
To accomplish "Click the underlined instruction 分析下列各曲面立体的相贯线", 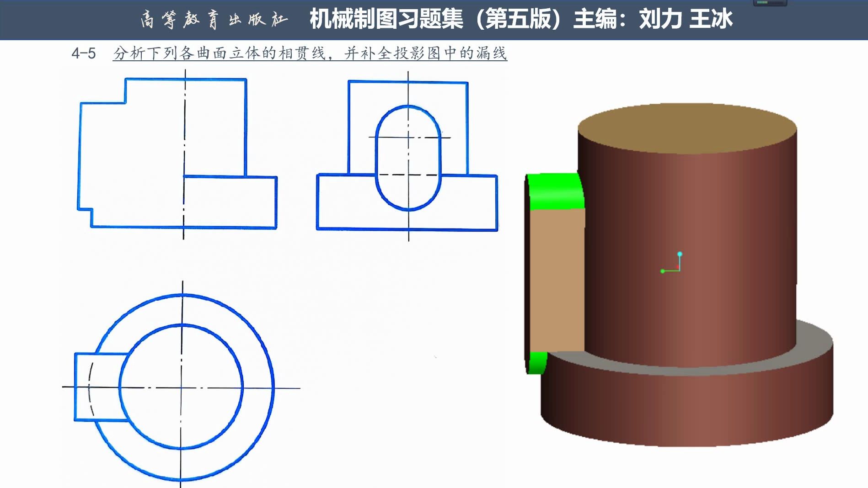I will pyautogui.click(x=220, y=53).
